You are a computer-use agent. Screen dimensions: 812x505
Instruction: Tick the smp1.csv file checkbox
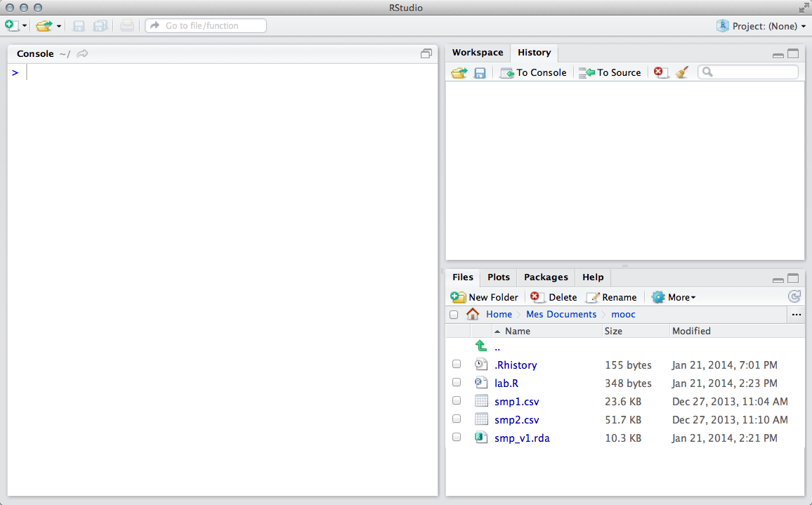coord(457,401)
